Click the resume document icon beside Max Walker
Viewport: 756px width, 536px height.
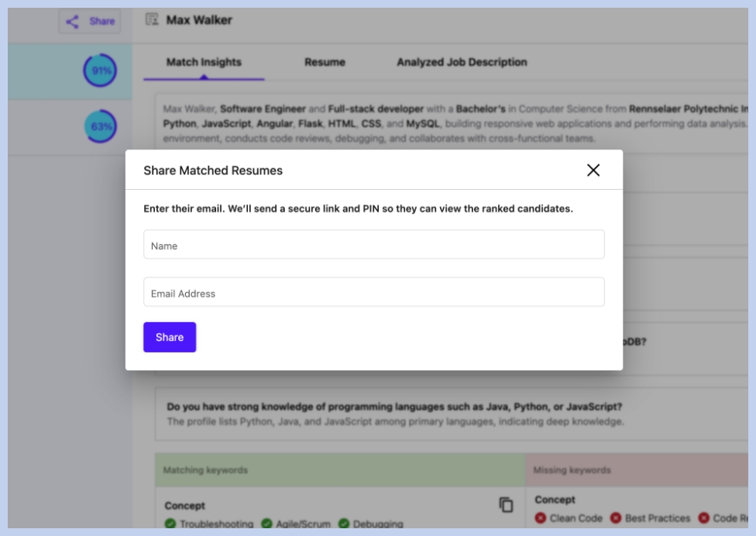(x=152, y=20)
